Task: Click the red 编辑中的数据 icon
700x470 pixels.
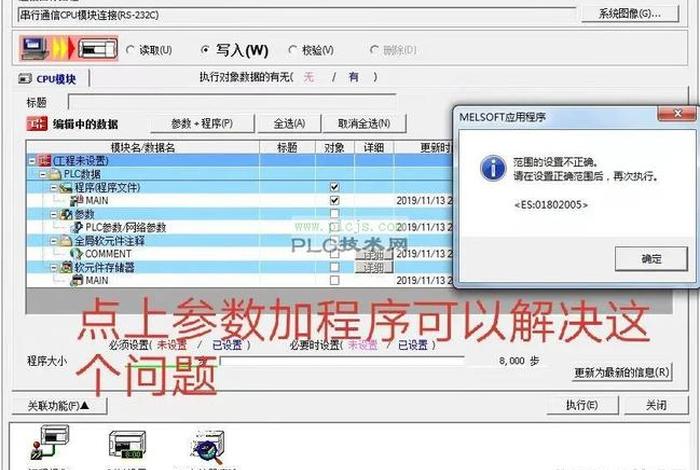Action: coord(37,124)
